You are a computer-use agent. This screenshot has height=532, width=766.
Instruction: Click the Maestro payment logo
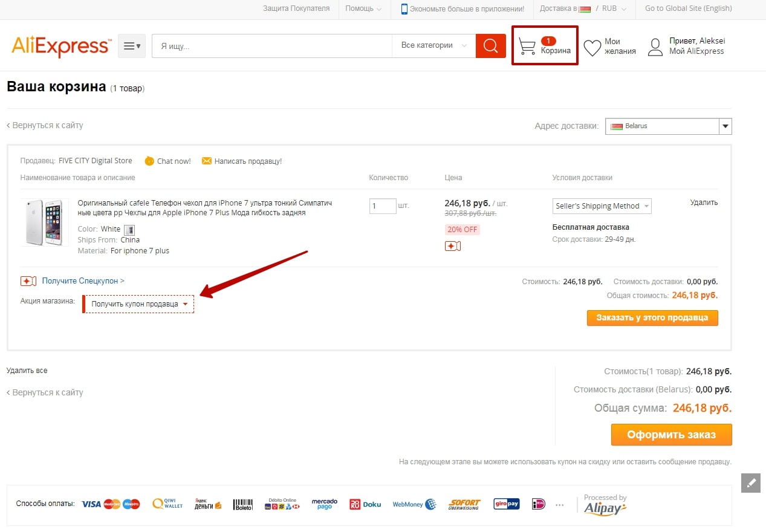(x=131, y=504)
